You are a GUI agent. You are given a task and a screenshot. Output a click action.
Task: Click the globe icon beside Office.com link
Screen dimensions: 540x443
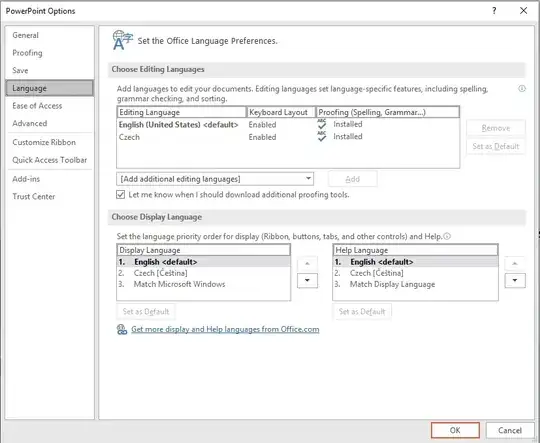coord(122,329)
